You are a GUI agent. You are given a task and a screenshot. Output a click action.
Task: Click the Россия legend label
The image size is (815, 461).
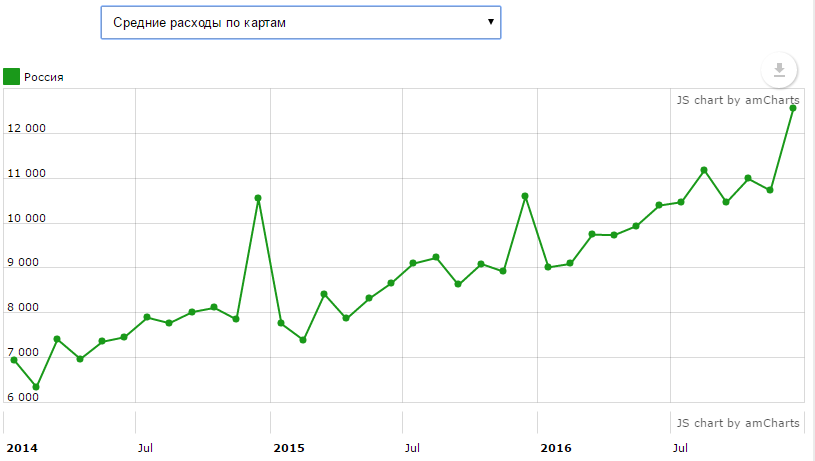[44, 78]
